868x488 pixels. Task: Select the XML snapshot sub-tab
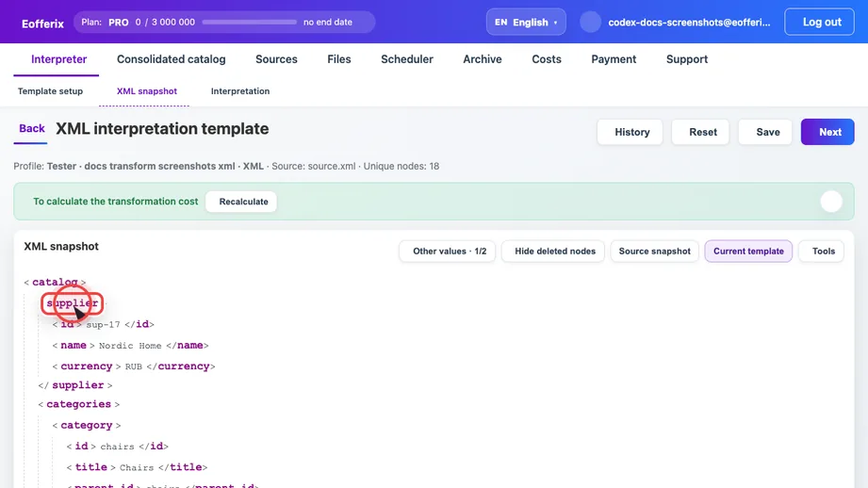147,91
